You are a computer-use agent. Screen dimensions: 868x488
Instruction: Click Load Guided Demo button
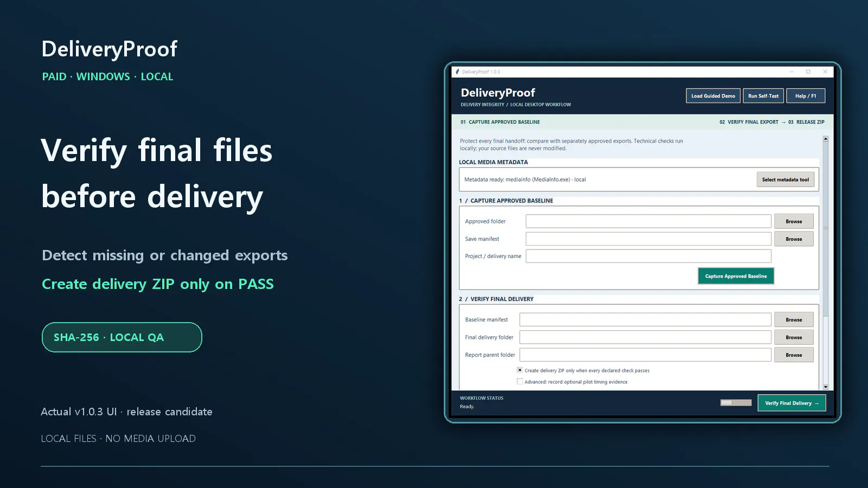click(x=713, y=96)
